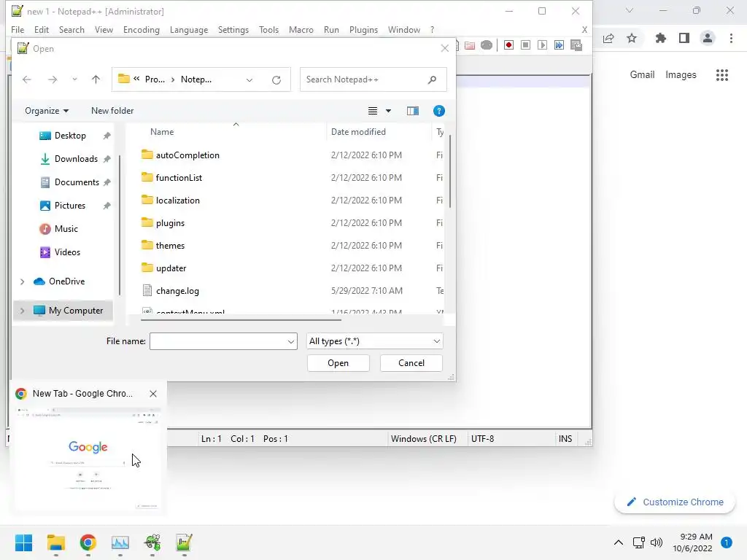Click Customize Chrome button

point(675,502)
